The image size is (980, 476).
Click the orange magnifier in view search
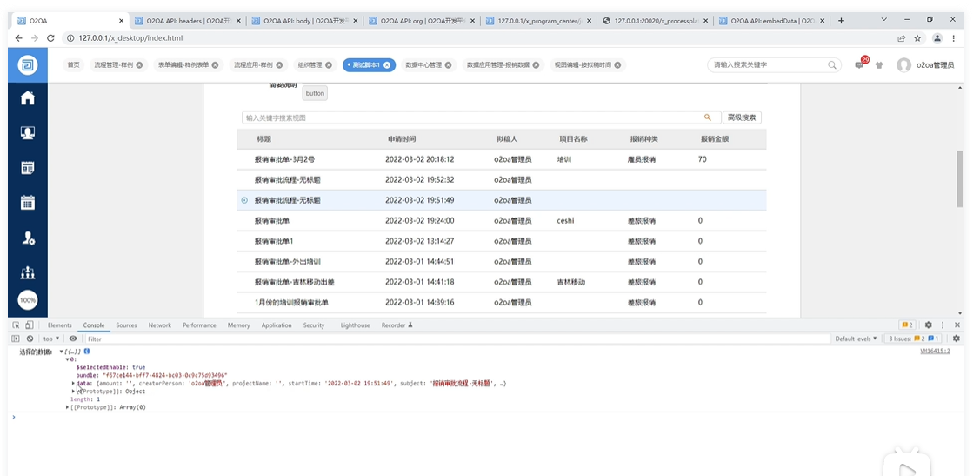[708, 117]
